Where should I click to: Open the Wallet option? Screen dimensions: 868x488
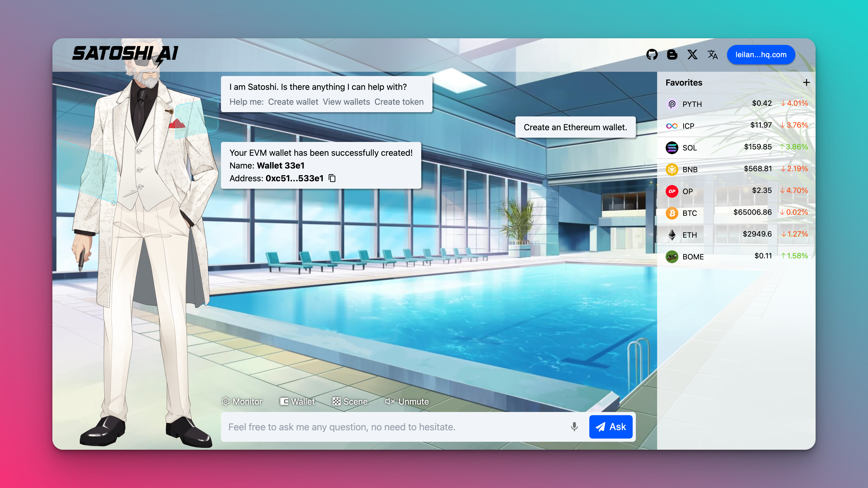[x=297, y=401]
